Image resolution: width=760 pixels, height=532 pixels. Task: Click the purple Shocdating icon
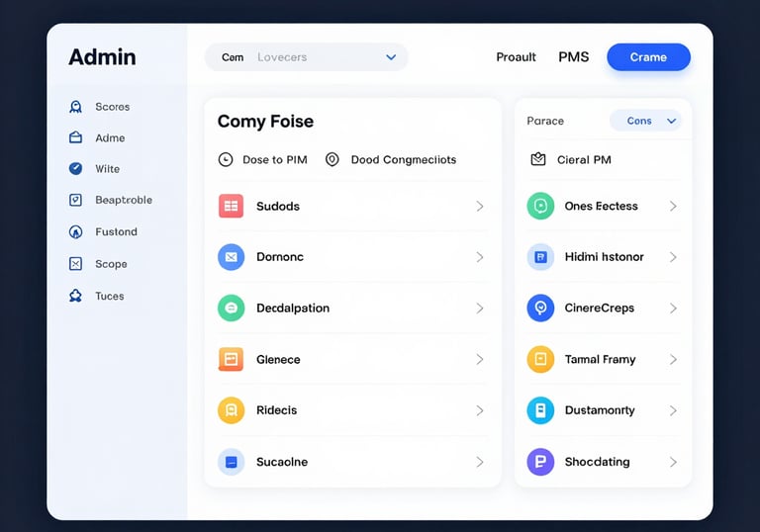click(x=540, y=462)
